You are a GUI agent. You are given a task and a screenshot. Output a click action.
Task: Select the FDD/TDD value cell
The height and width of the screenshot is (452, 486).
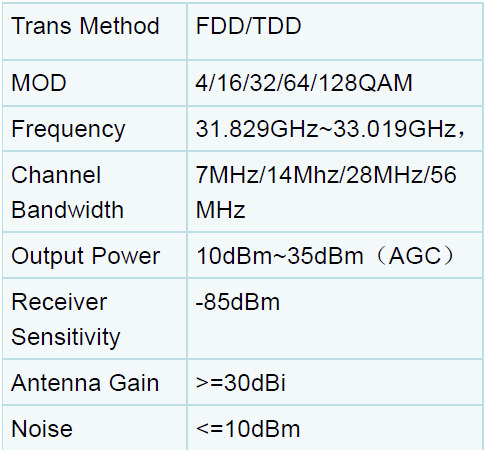coord(335,32)
